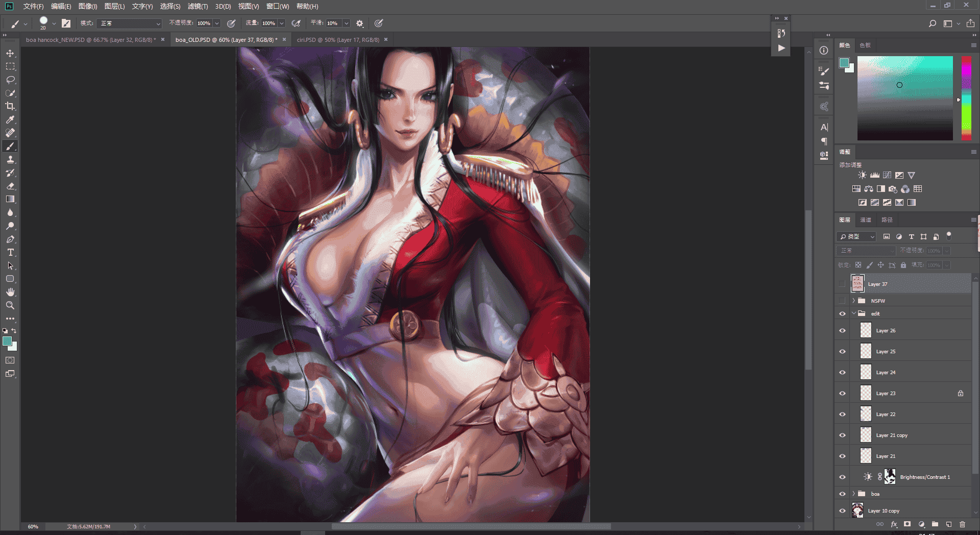Select the Horizontal Type tool
Viewport: 980px width, 535px height.
[10, 252]
